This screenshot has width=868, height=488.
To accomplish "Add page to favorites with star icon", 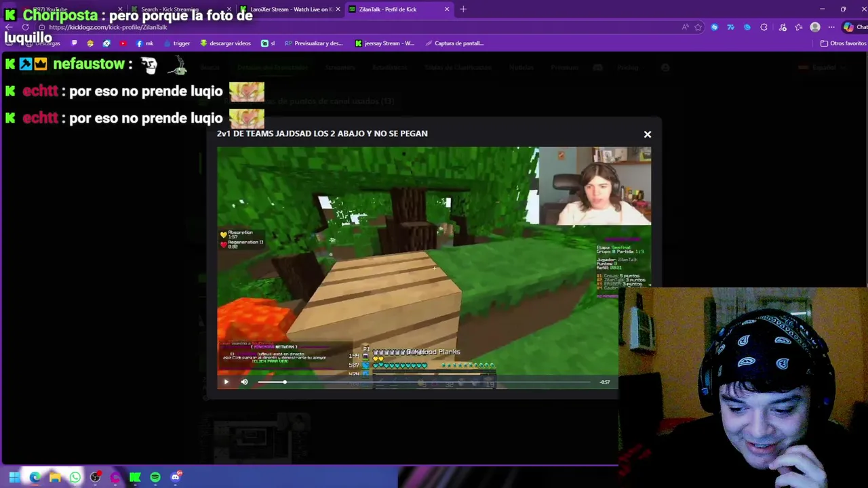I will (x=698, y=27).
